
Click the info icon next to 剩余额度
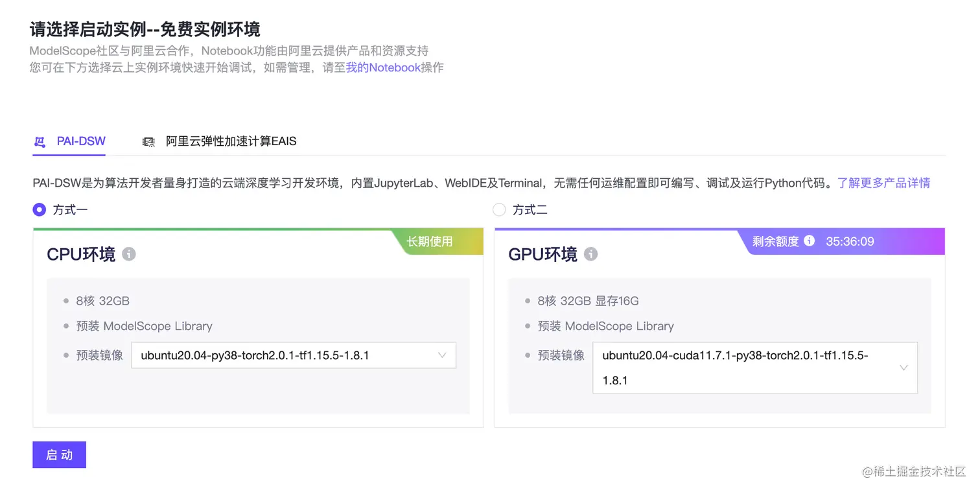click(809, 240)
